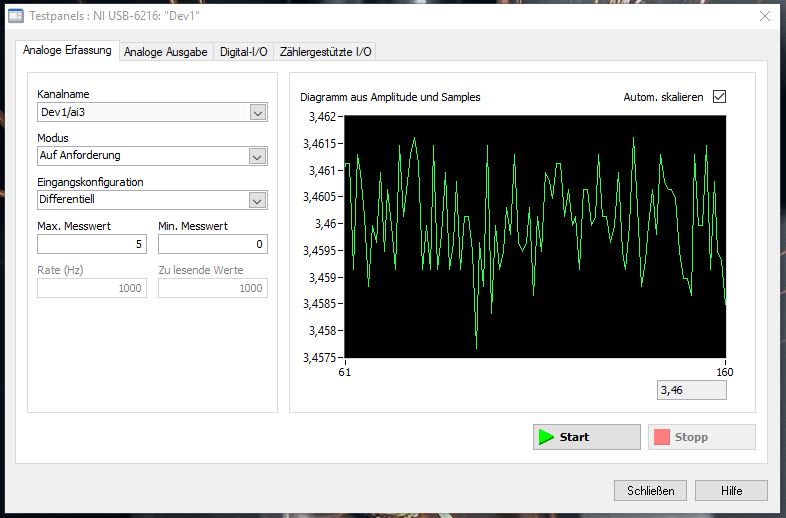
Task: Click the Diagramm aus Amplitude und Samples title
Action: point(390,97)
